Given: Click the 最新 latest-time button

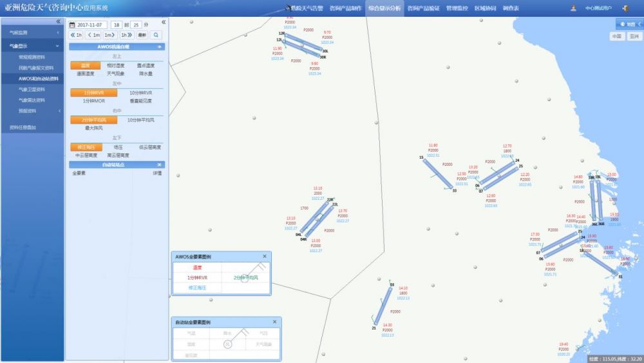Looking at the screenshot, I should coord(142,35).
